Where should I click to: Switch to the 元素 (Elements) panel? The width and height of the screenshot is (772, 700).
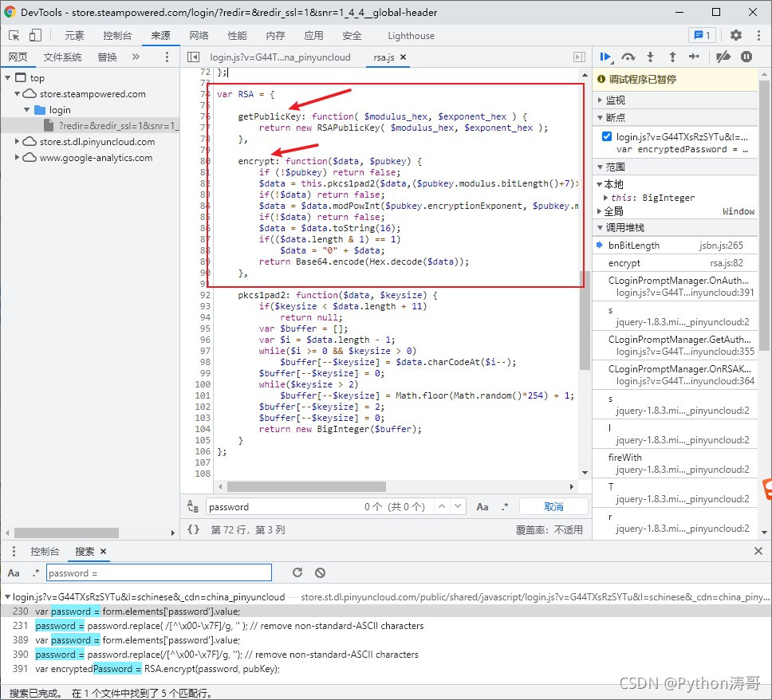[74, 35]
